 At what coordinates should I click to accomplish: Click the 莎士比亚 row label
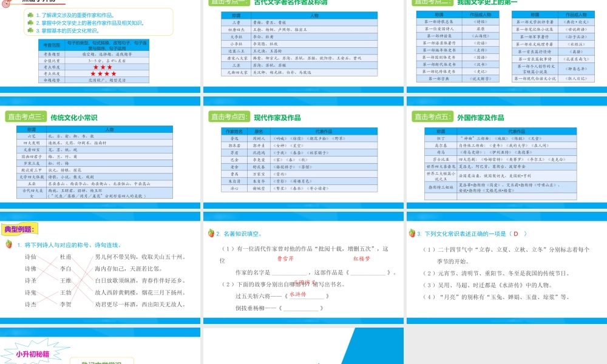pyautogui.click(x=441, y=160)
